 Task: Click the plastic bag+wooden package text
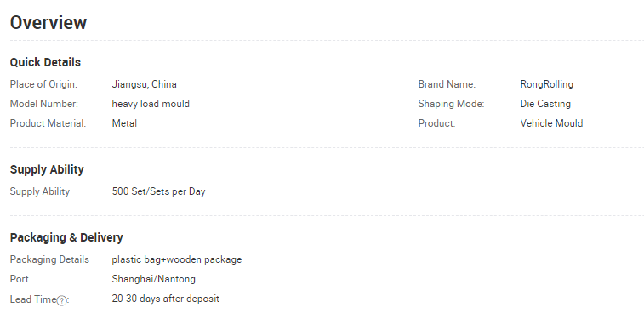click(177, 259)
